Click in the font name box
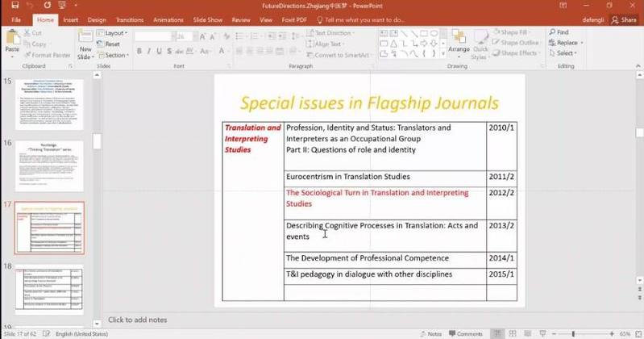 (152, 37)
